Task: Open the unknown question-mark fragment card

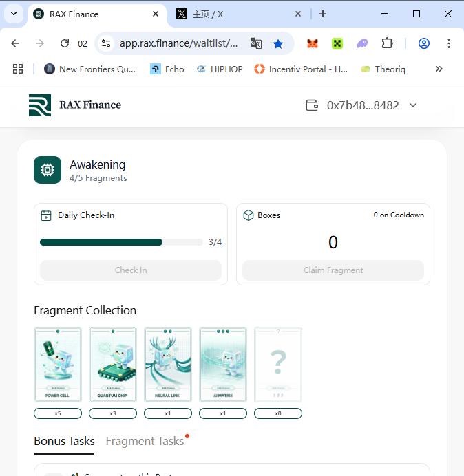Action: pos(278,365)
